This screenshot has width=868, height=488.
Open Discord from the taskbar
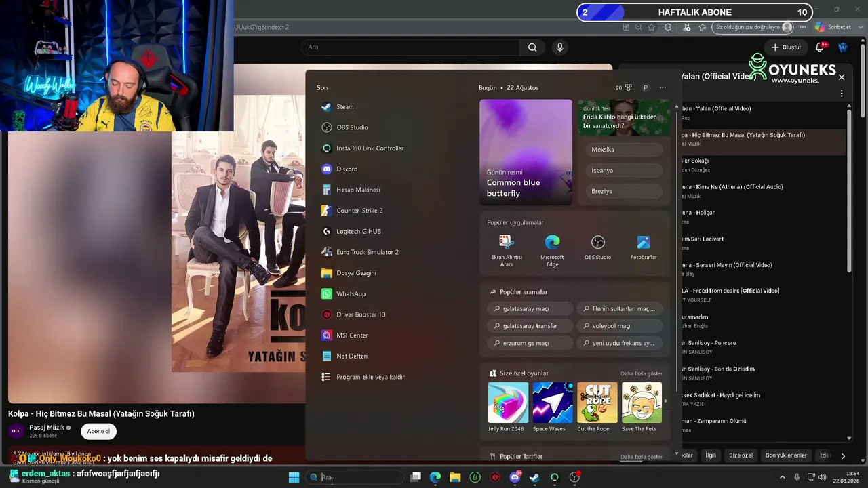[515, 477]
